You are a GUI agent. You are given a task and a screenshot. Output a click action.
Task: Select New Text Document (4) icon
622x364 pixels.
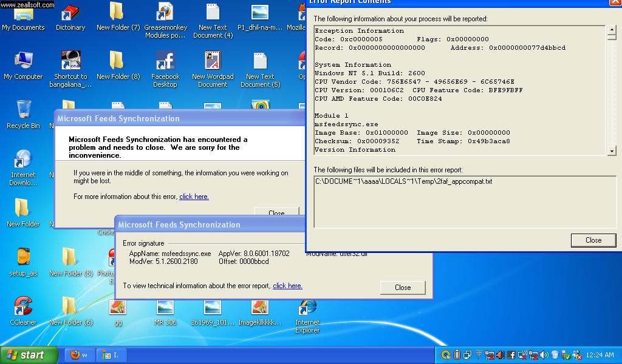(213, 20)
